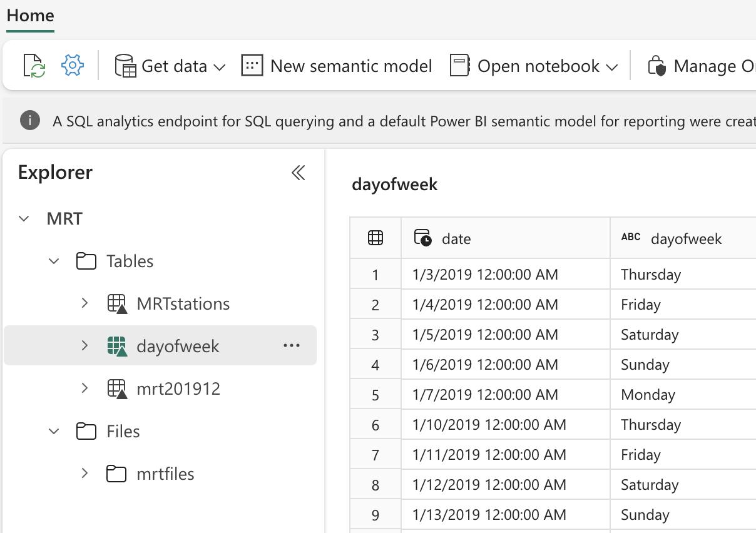Viewport: 756px width, 533px height.
Task: Click the Get data database icon
Action: point(125,66)
